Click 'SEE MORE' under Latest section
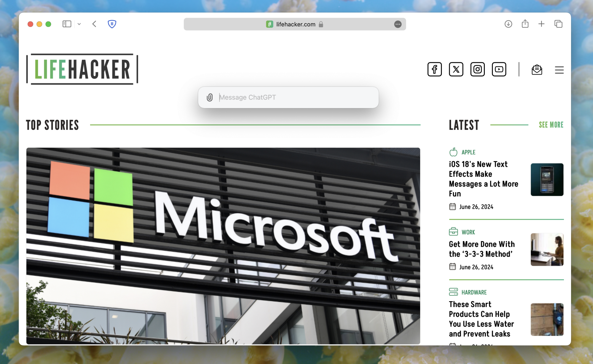The width and height of the screenshot is (593, 364). tap(551, 125)
